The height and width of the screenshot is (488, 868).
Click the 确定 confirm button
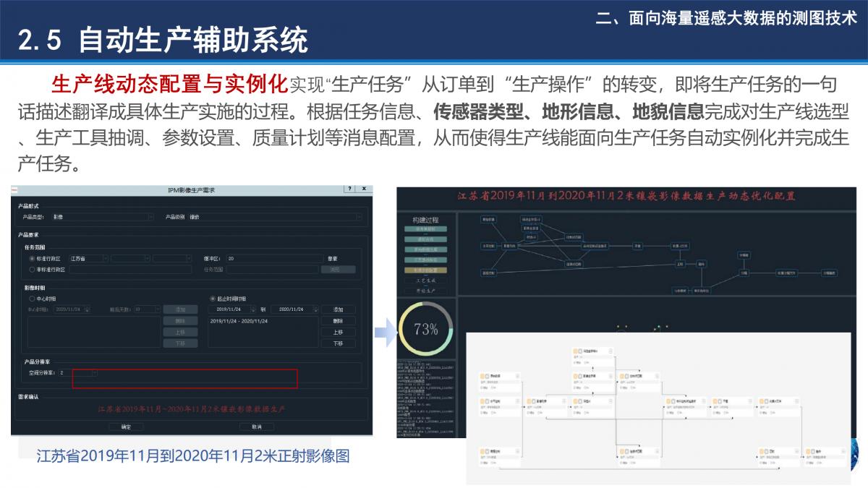[126, 427]
